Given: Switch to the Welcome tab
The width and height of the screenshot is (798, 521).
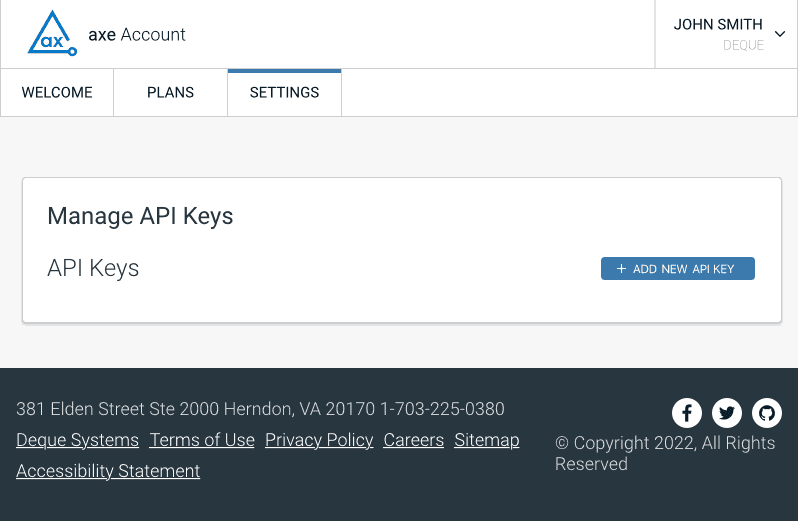Looking at the screenshot, I should tap(57, 93).
